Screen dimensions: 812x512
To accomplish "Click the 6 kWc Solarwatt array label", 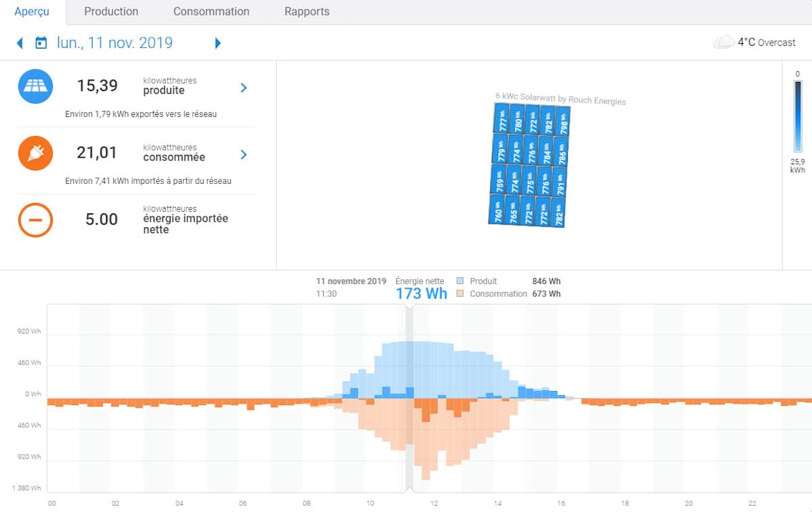I will pyautogui.click(x=560, y=99).
